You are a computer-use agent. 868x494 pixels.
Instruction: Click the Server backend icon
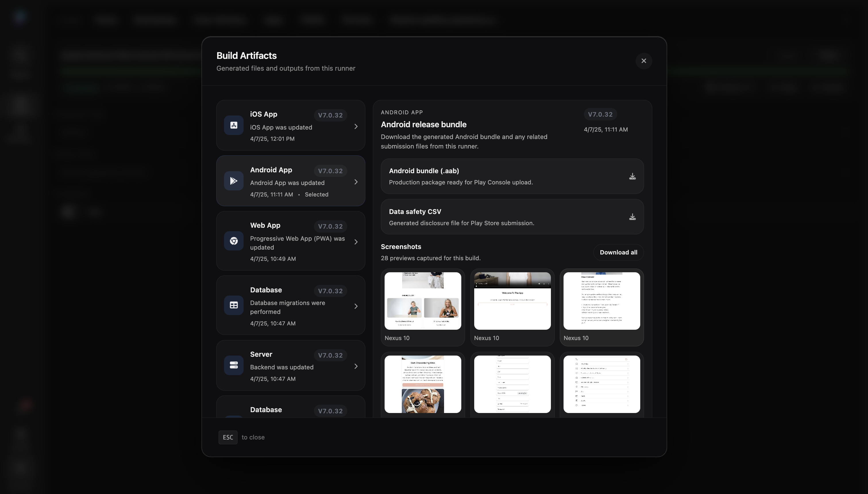234,365
